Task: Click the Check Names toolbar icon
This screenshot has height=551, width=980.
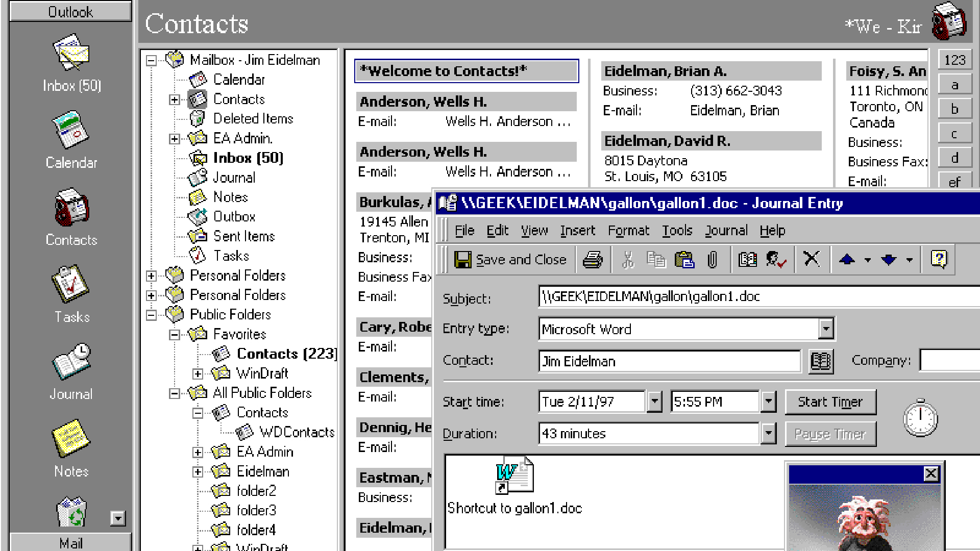Action: tap(775, 259)
